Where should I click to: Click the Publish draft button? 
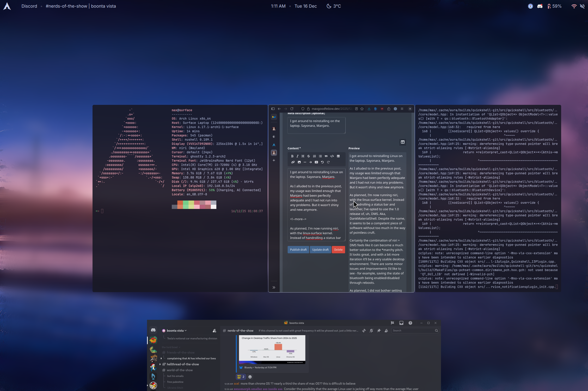[298, 250]
